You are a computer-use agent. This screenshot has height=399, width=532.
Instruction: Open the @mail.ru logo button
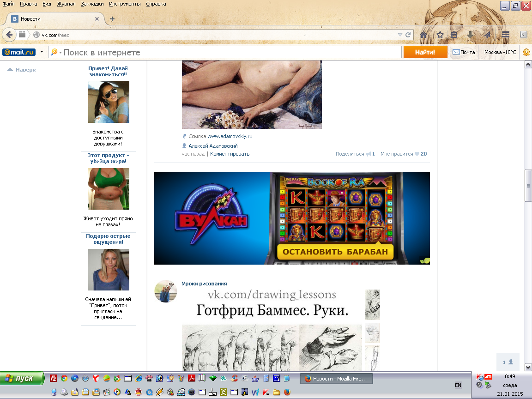[x=19, y=52]
